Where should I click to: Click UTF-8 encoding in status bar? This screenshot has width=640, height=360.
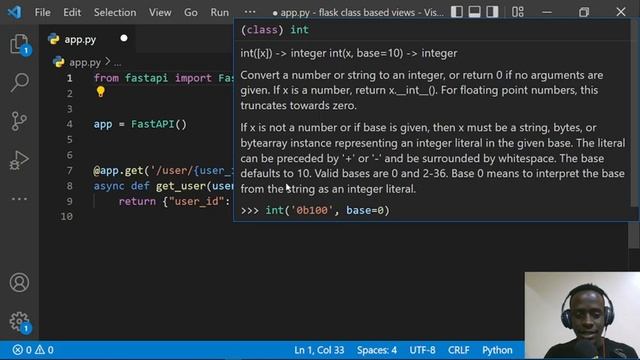click(x=422, y=350)
